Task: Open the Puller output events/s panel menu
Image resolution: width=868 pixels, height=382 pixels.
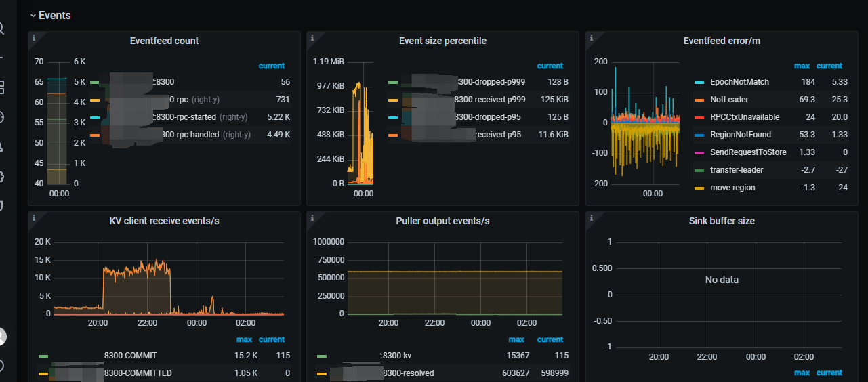Action: (442, 221)
